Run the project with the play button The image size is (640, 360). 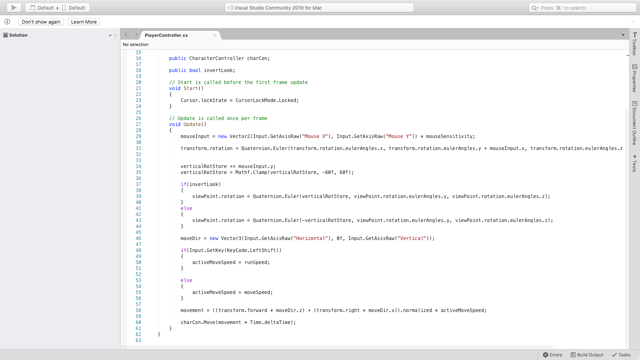coord(14,8)
